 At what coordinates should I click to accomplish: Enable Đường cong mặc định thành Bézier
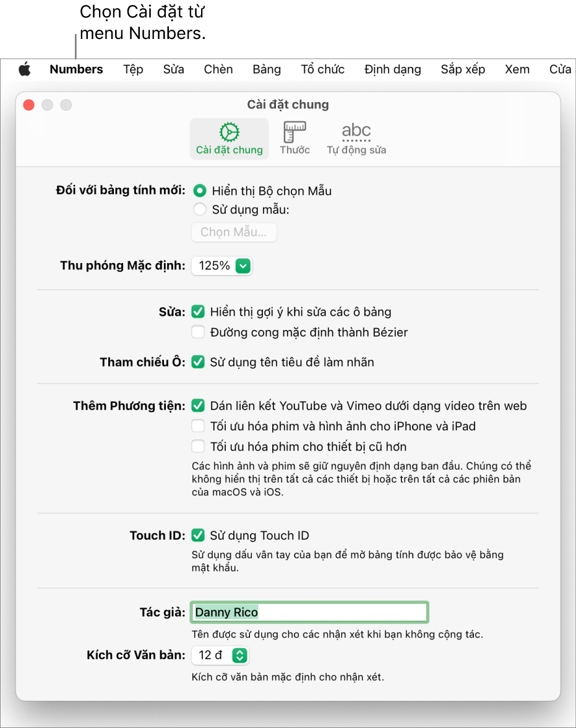198,332
